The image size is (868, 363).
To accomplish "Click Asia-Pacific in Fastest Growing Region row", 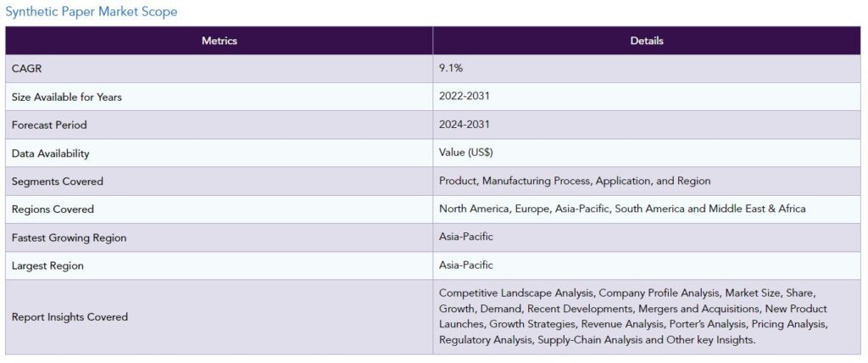I will tap(466, 237).
